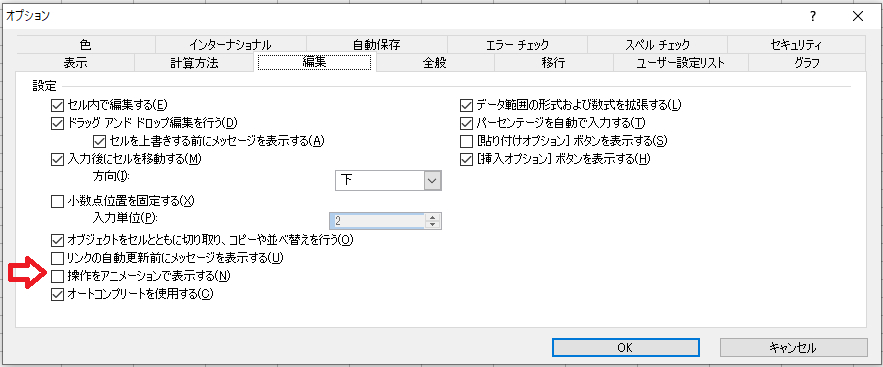This screenshot has width=883, height=367.
Task: Switch to the 表示 tab
Action: click(x=75, y=62)
